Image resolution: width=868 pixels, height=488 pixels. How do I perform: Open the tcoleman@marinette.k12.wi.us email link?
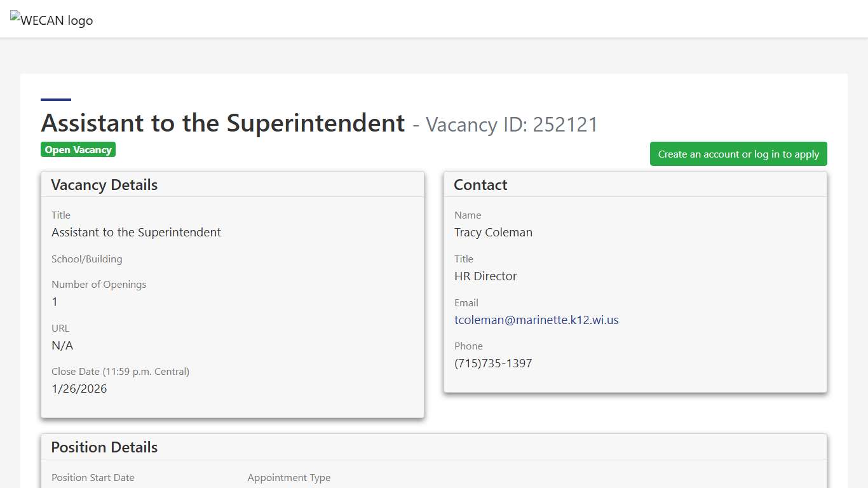(536, 320)
